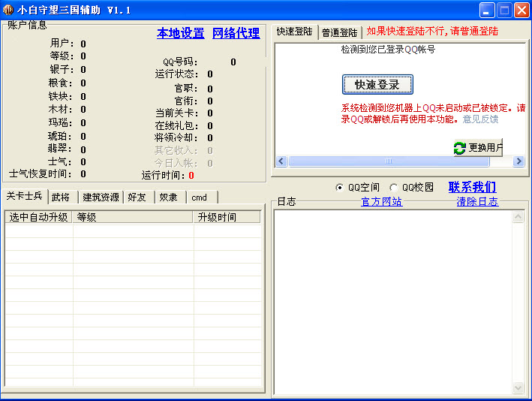Open the 网络代理 link
The width and height of the screenshot is (532, 401).
coord(236,33)
